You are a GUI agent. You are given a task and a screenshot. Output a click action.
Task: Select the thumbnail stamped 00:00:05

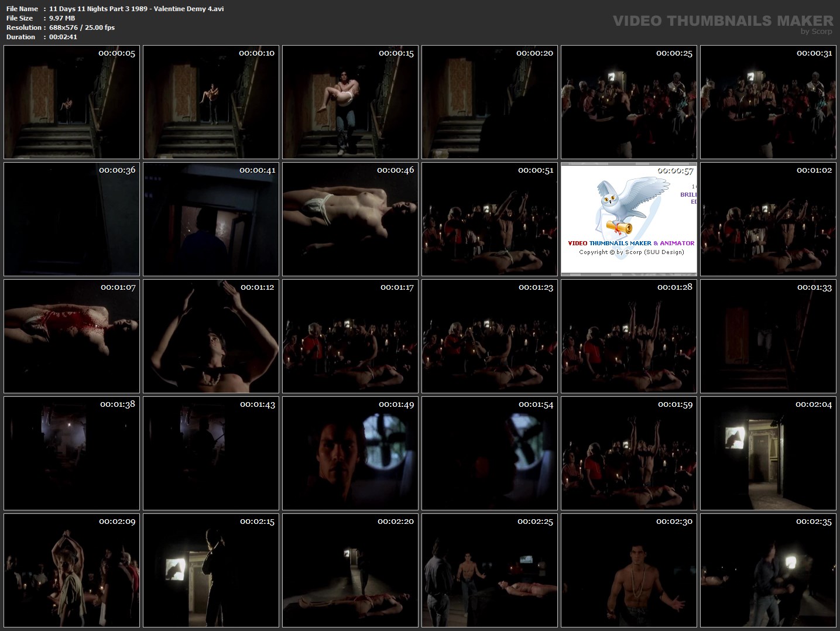71,102
